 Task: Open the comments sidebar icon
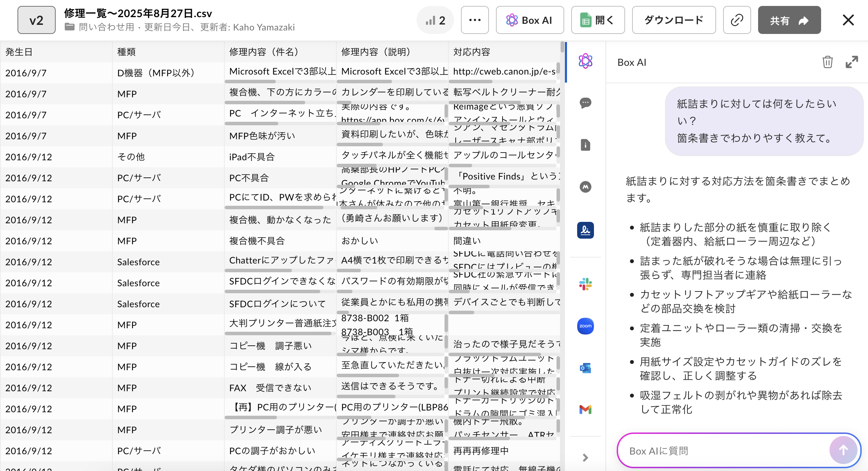585,103
